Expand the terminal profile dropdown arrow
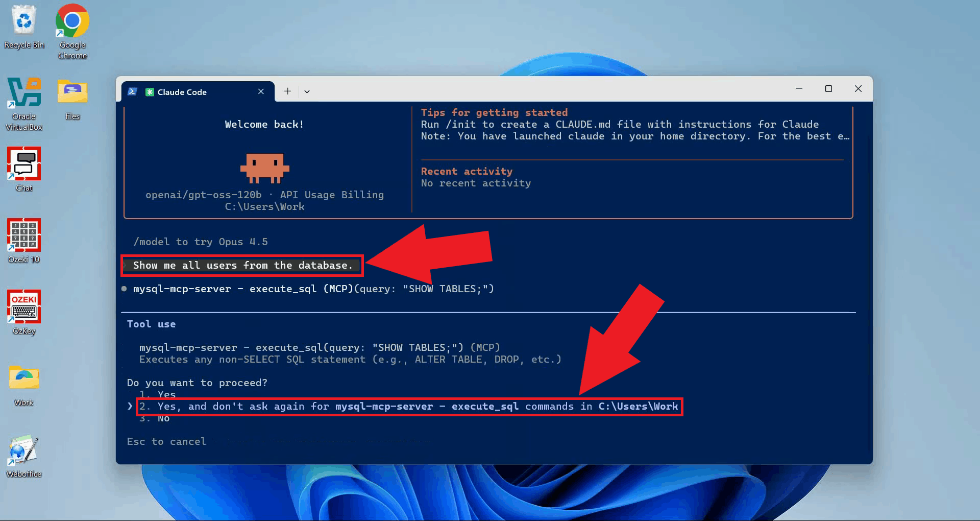This screenshot has height=521, width=980. coord(307,91)
